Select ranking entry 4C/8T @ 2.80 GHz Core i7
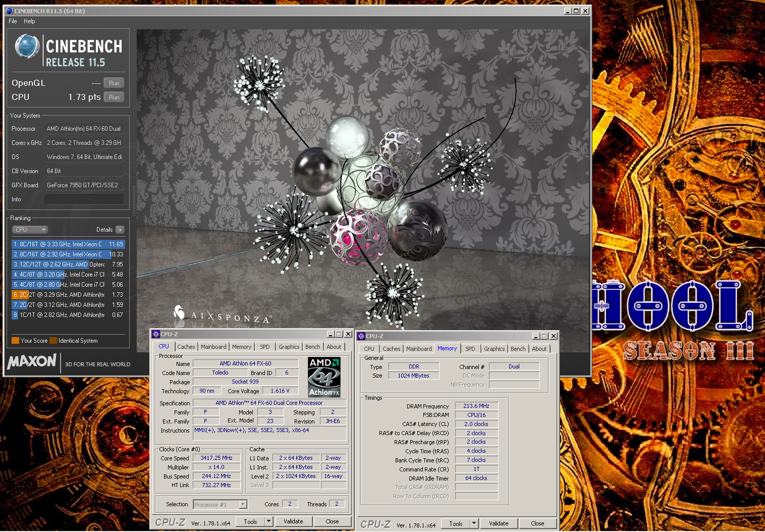This screenshot has width=765, height=532. click(68, 285)
